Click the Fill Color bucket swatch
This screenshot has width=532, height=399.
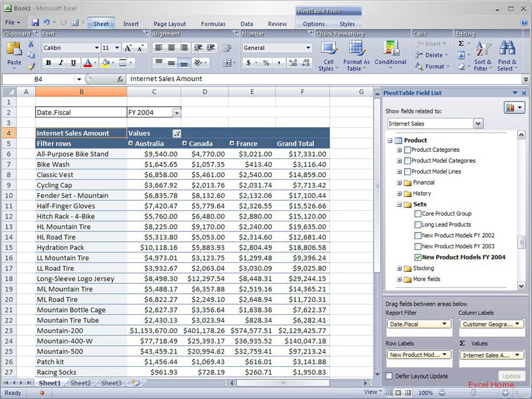(106, 63)
